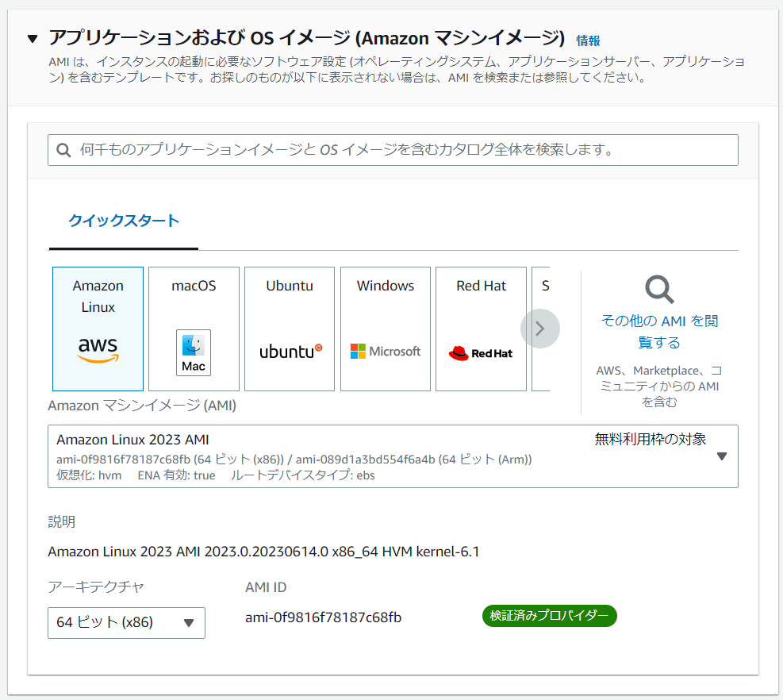Click the AMI ID ami-0f9816f78187c68fb text
The width and height of the screenshot is (783, 700).
(323, 617)
